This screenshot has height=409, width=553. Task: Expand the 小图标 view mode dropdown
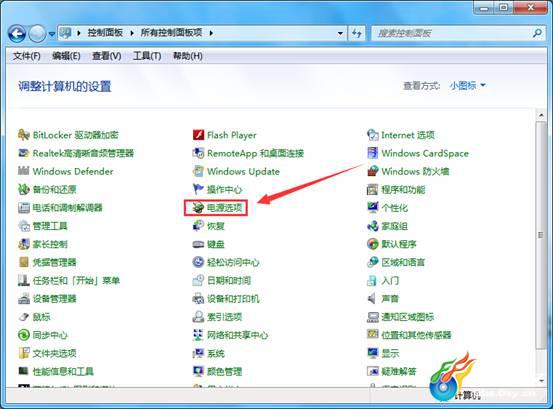click(468, 85)
